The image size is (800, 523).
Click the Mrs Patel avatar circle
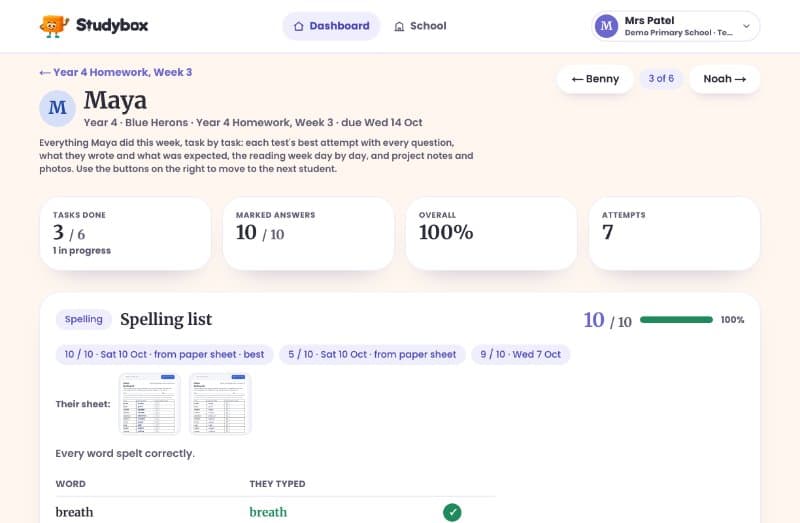(606, 26)
